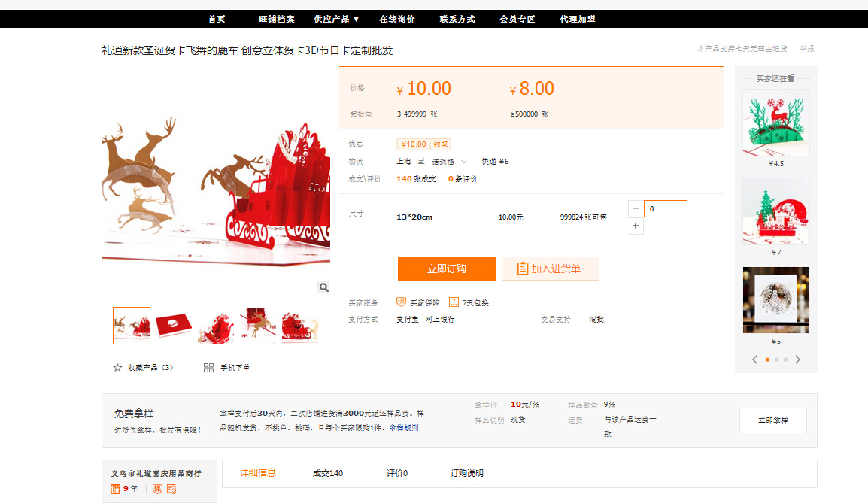Switch to the 订购说明 tab
This screenshot has width=868, height=504.
(466, 473)
